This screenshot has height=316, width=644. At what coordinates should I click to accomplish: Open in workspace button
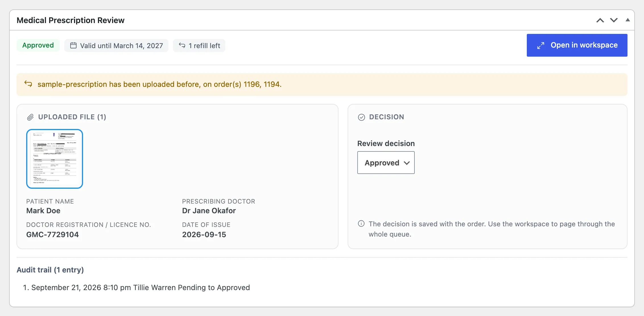pyautogui.click(x=577, y=45)
